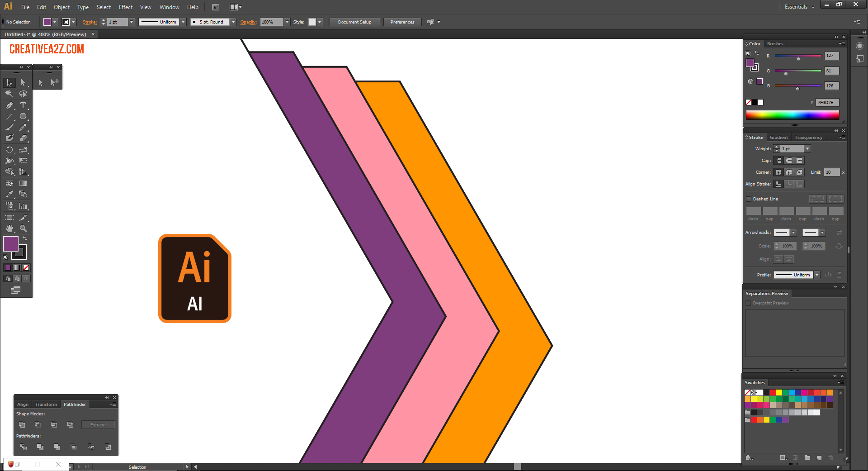
Task: Set the Round Cap option
Action: coord(789,161)
